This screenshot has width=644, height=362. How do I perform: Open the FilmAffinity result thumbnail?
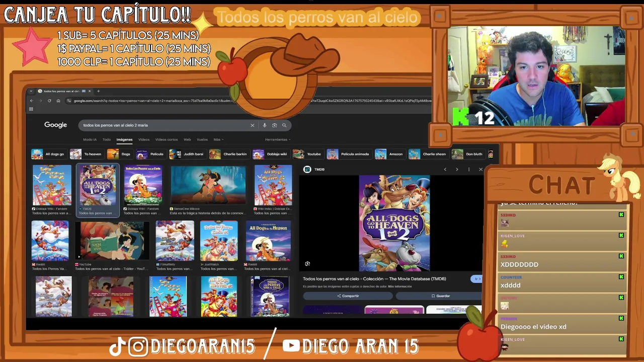point(175,240)
